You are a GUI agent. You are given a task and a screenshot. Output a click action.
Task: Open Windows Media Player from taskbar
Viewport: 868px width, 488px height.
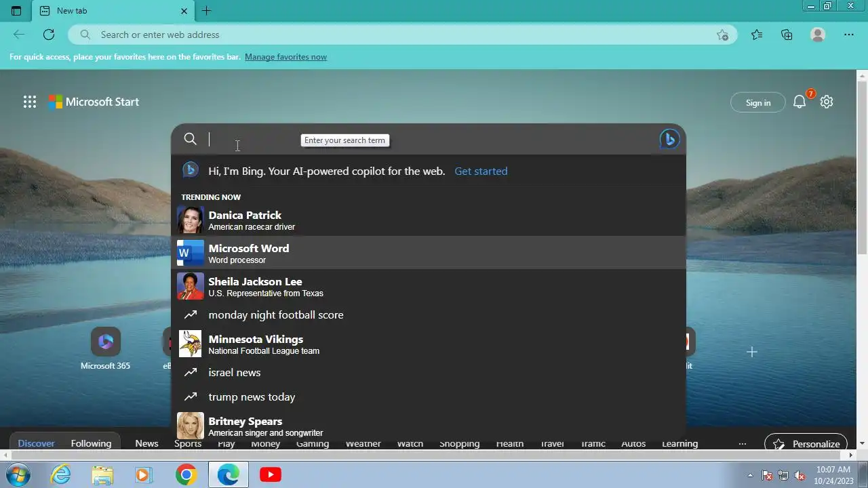[143, 474]
